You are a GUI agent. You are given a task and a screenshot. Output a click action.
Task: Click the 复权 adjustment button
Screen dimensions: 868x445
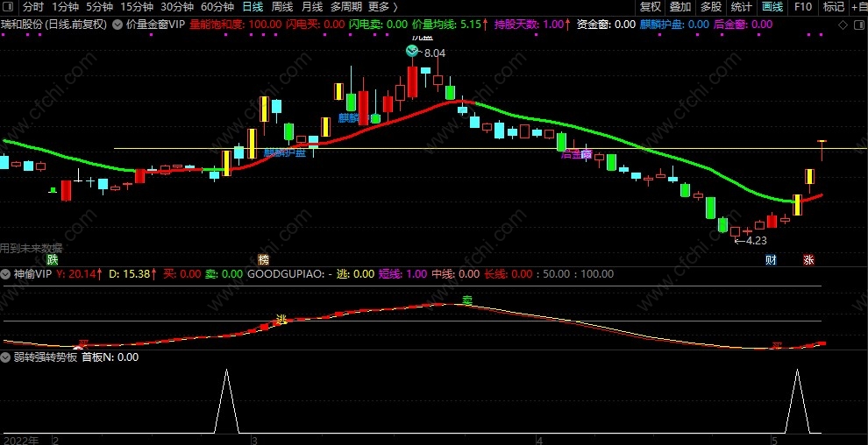(650, 7)
